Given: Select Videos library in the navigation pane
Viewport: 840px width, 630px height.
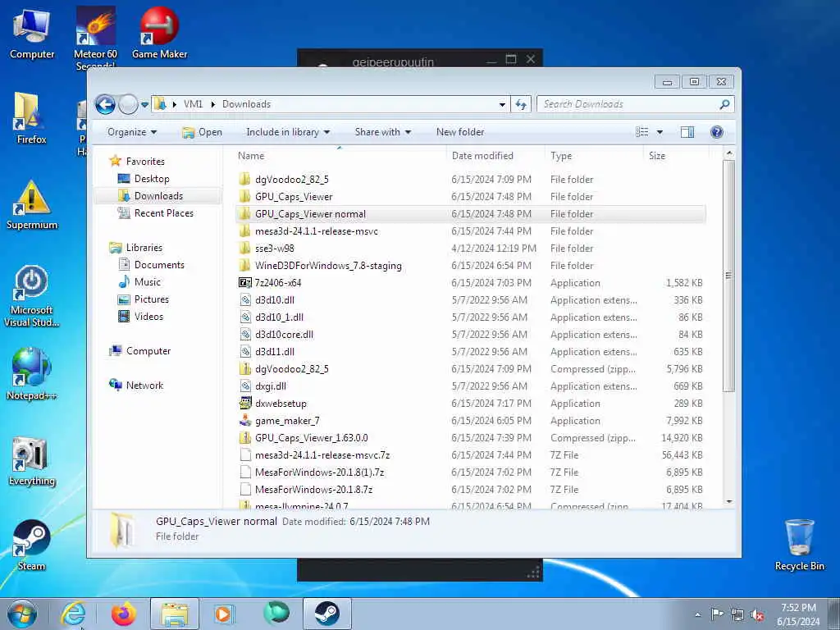Looking at the screenshot, I should [x=148, y=316].
